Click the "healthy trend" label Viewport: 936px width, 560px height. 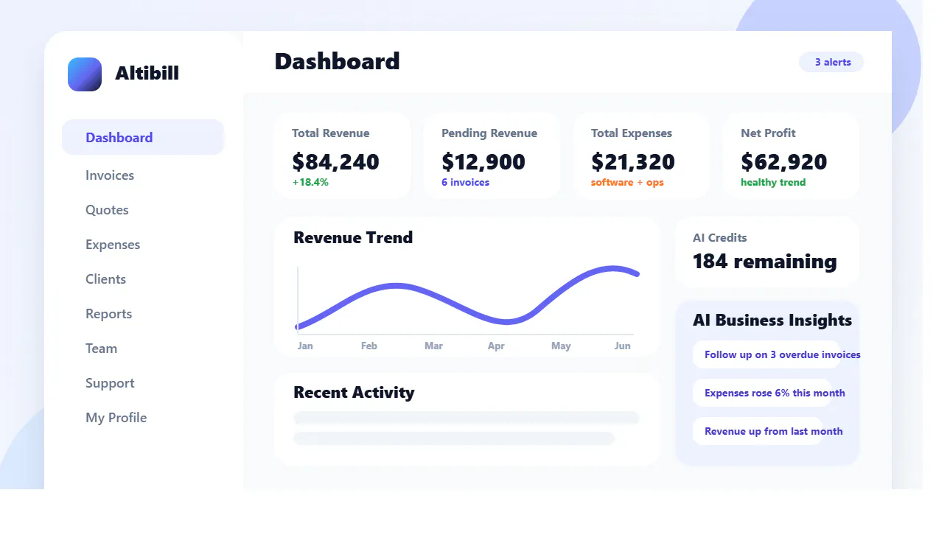(x=773, y=182)
